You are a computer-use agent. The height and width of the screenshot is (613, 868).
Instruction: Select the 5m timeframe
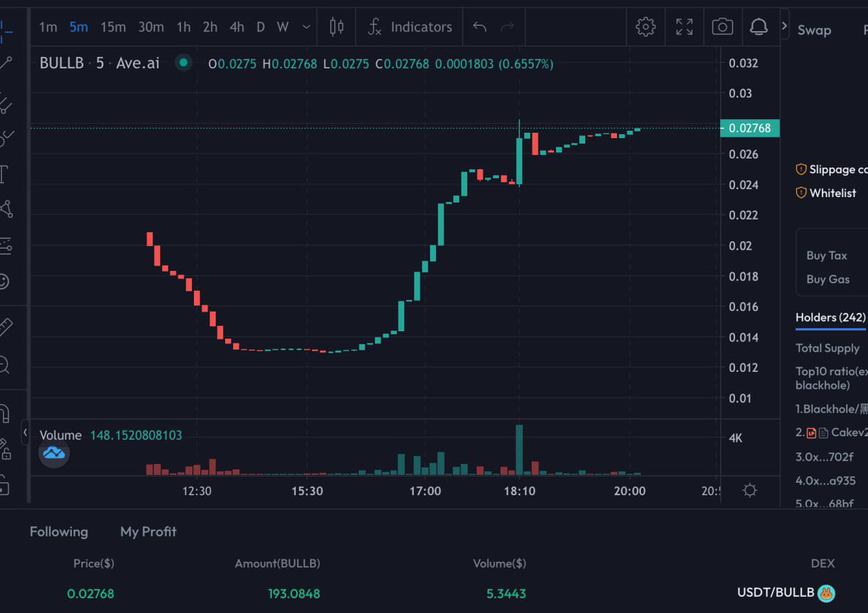click(x=78, y=27)
